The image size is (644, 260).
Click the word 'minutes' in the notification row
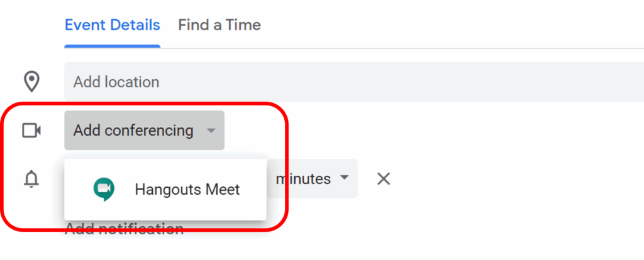click(304, 179)
